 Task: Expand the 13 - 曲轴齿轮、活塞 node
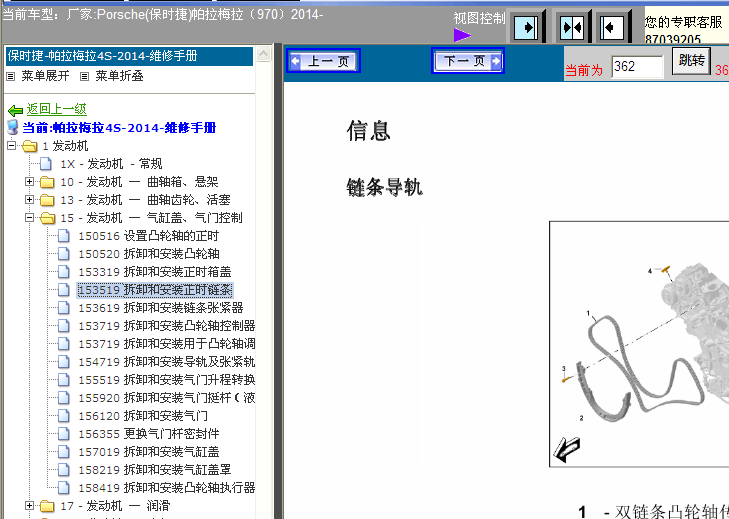click(x=29, y=200)
